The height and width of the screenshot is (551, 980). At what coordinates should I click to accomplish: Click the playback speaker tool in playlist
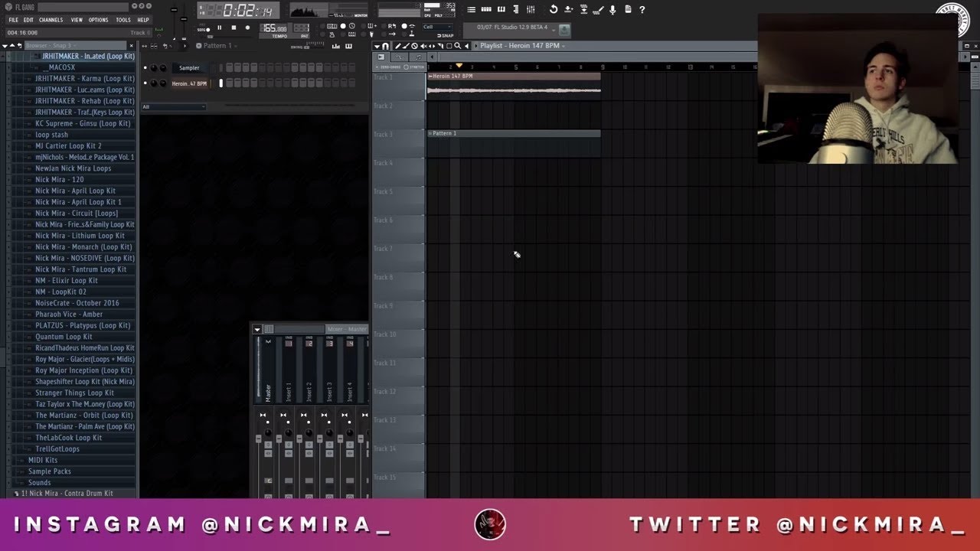pyautogui.click(x=466, y=46)
